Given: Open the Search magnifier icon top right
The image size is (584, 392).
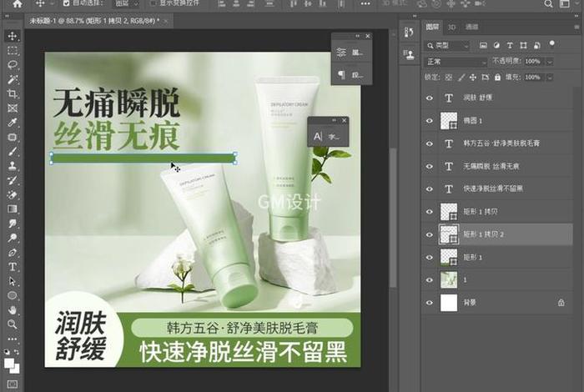Looking at the screenshot, I should (548, 3).
